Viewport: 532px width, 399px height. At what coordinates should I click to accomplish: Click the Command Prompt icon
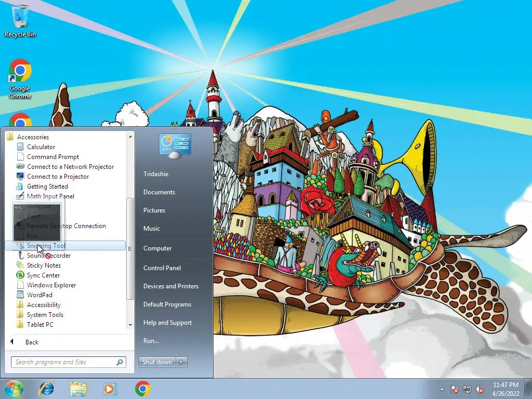(x=20, y=156)
